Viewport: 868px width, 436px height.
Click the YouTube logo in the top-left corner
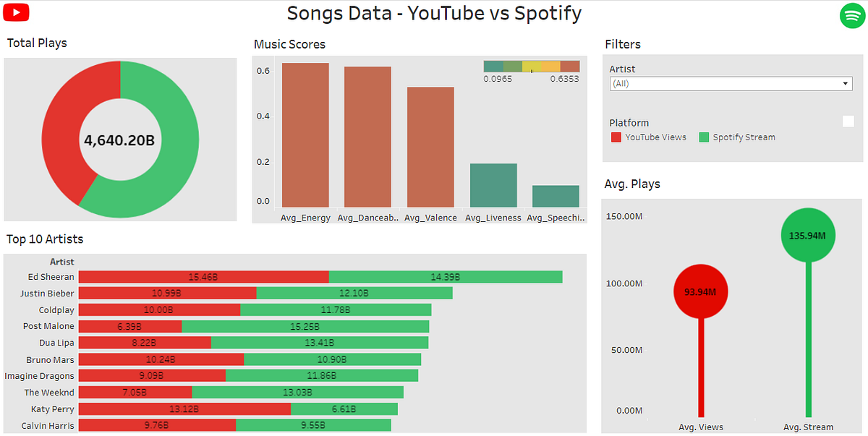pos(16,12)
